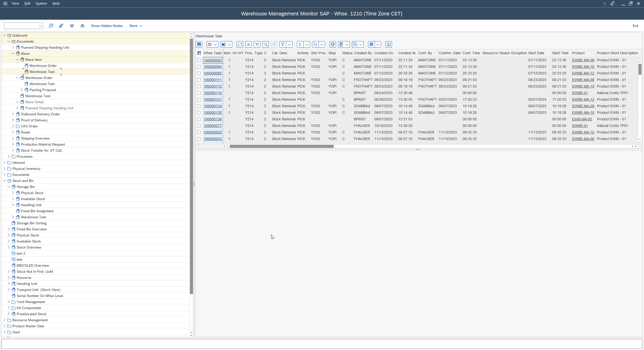Image resolution: width=644 pixels, height=350 pixels.
Task: Click the table horizontal scrollbar thumb
Action: (282, 146)
